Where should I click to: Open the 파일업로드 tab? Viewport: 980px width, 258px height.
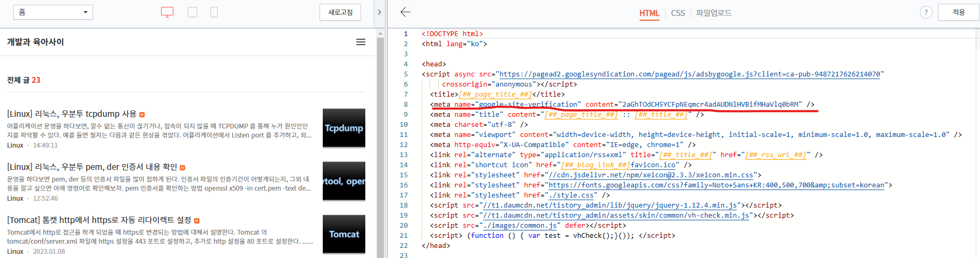pyautogui.click(x=714, y=13)
